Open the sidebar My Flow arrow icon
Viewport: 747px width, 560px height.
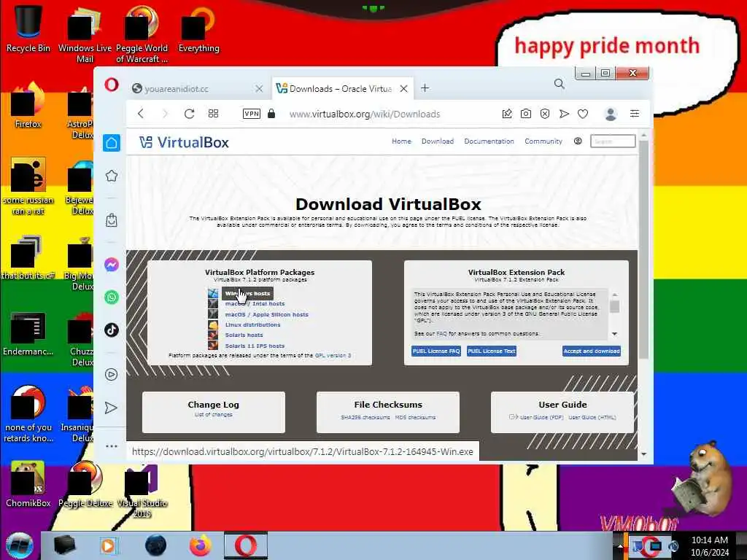(x=111, y=408)
